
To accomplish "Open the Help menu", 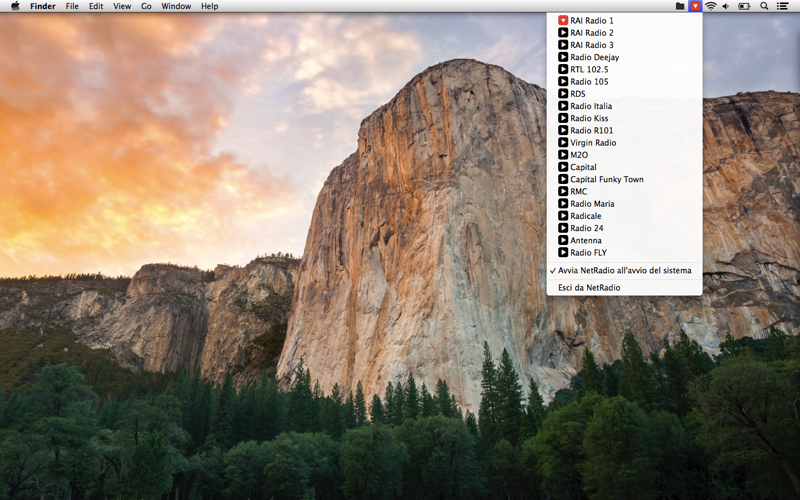I will tap(210, 6).
